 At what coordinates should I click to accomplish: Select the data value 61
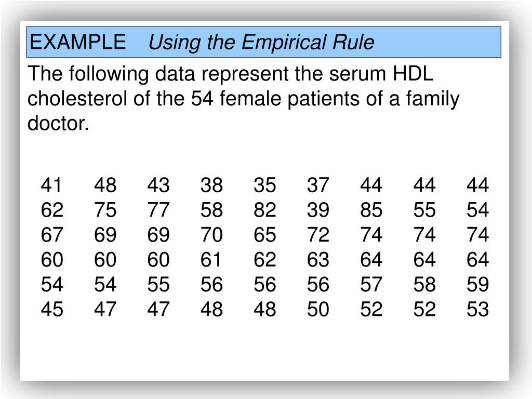211,259
